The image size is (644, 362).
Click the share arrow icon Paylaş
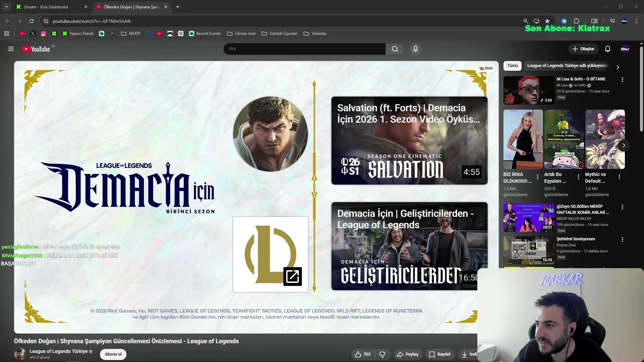(407, 354)
